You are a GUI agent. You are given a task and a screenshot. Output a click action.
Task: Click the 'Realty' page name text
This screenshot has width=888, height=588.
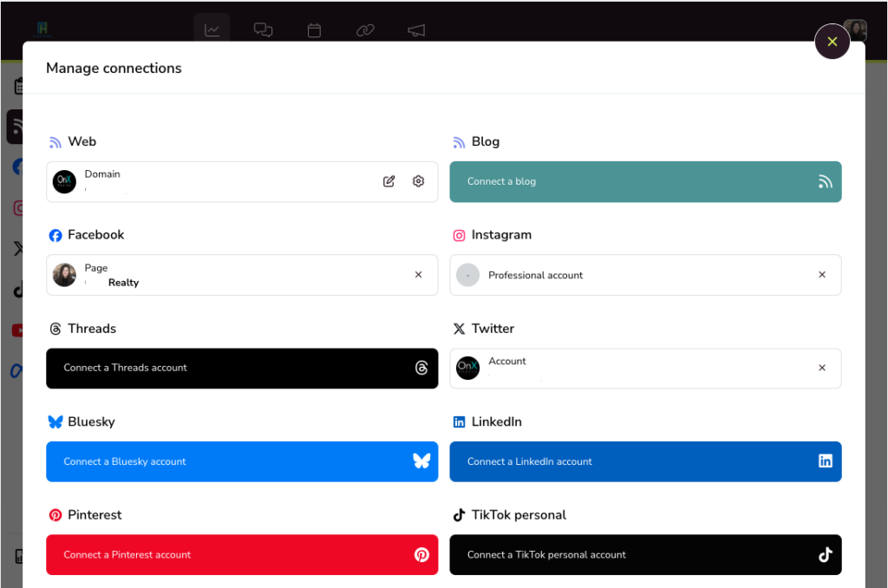point(123,283)
